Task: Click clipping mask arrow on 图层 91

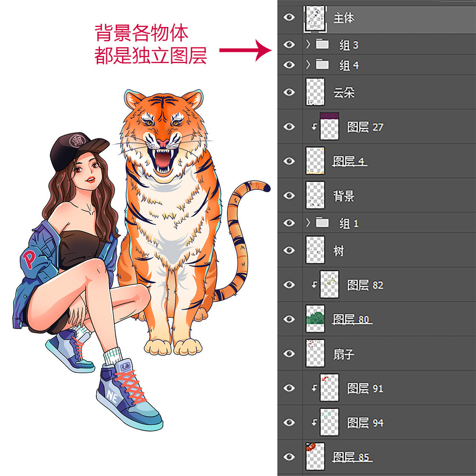Action: tap(314, 388)
